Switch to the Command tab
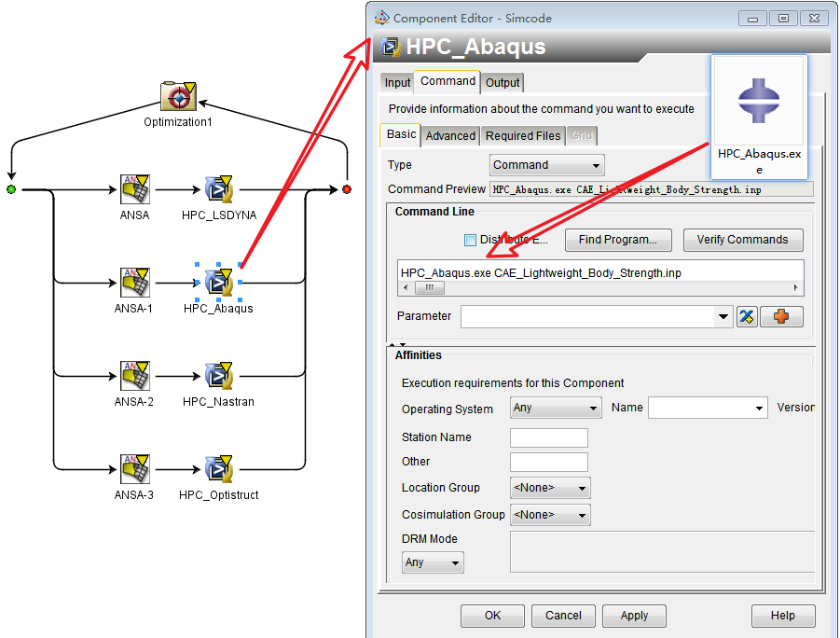 click(x=448, y=81)
